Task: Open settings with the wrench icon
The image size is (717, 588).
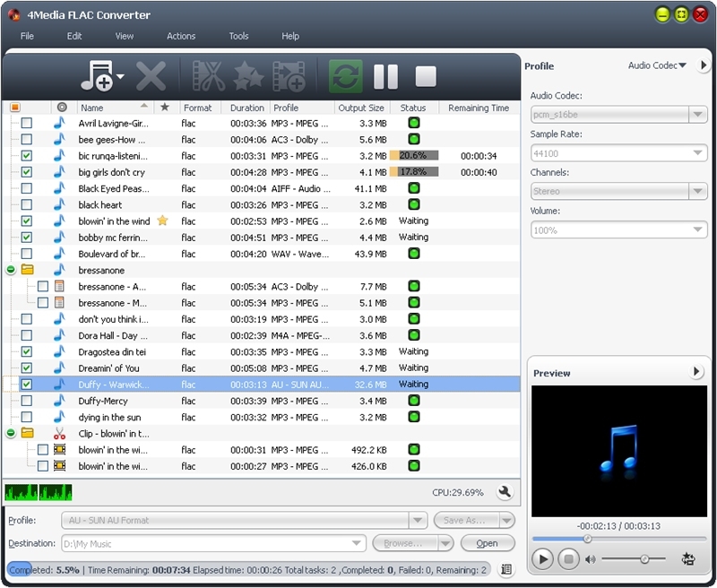Action: pyautogui.click(x=504, y=492)
